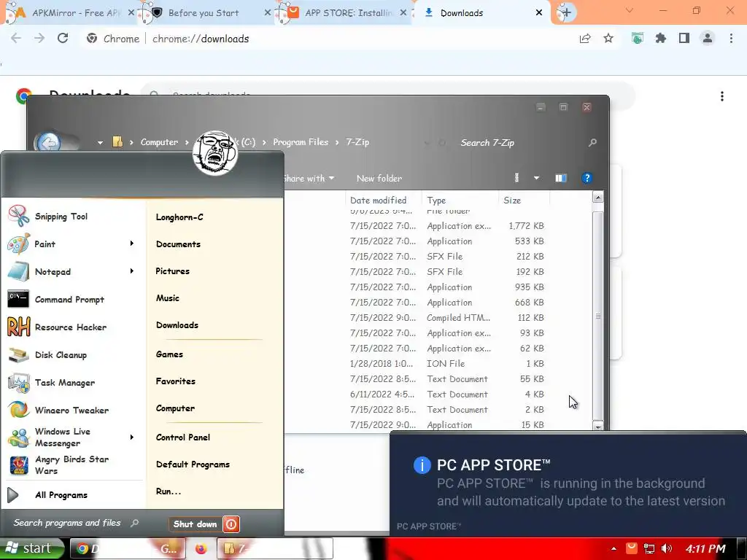This screenshot has width=747, height=560.
Task: Open Downloads folder in Start menu
Action: (x=177, y=325)
